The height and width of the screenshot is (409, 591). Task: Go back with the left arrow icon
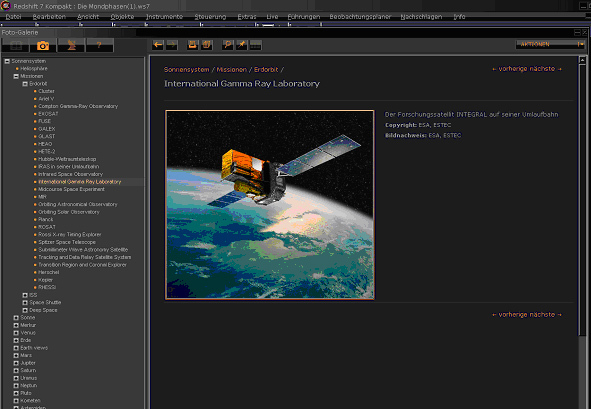click(158, 45)
